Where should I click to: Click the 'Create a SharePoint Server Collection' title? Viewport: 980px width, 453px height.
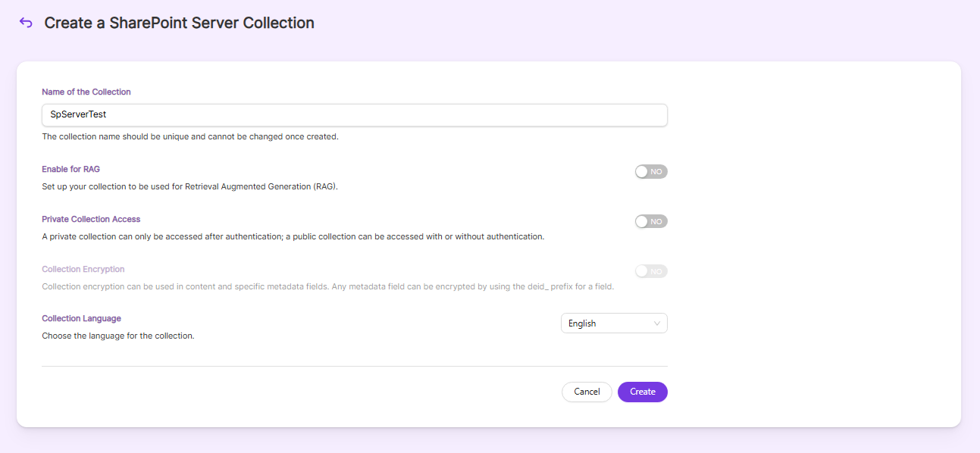point(180,23)
